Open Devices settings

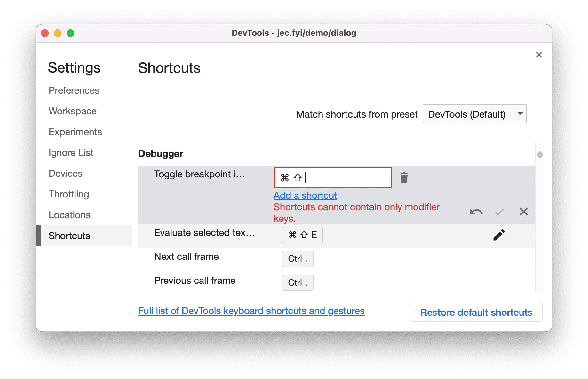[x=65, y=173]
